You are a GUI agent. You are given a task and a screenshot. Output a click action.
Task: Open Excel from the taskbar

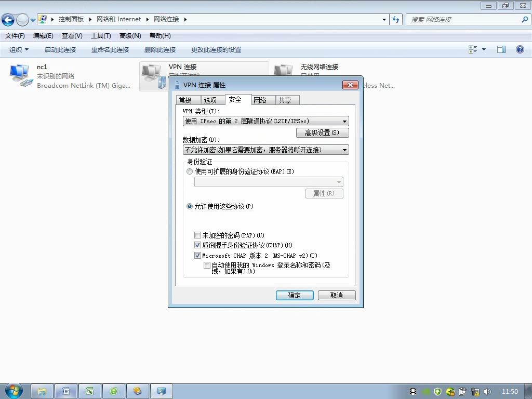tap(89, 392)
